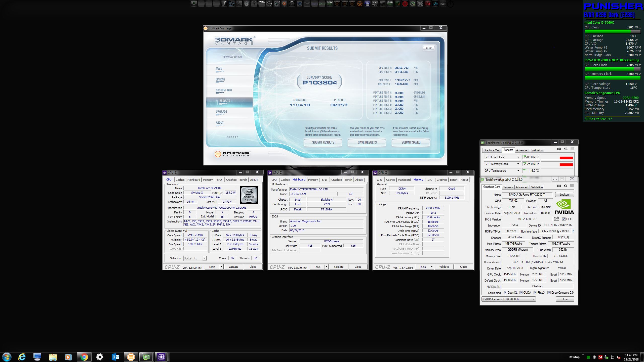The image size is (644, 362).
Task: Open Google Chrome from taskbar
Action: (x=84, y=357)
